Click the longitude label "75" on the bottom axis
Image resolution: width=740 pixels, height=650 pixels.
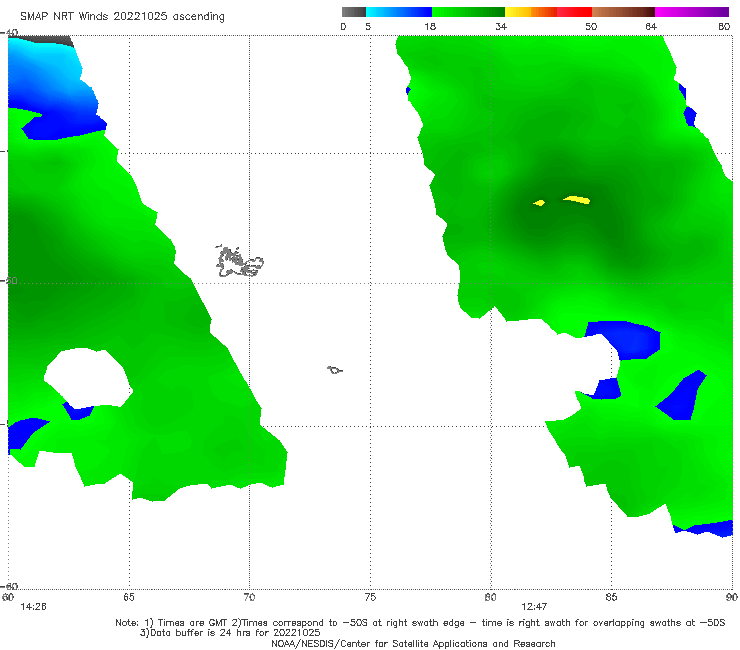point(370,597)
